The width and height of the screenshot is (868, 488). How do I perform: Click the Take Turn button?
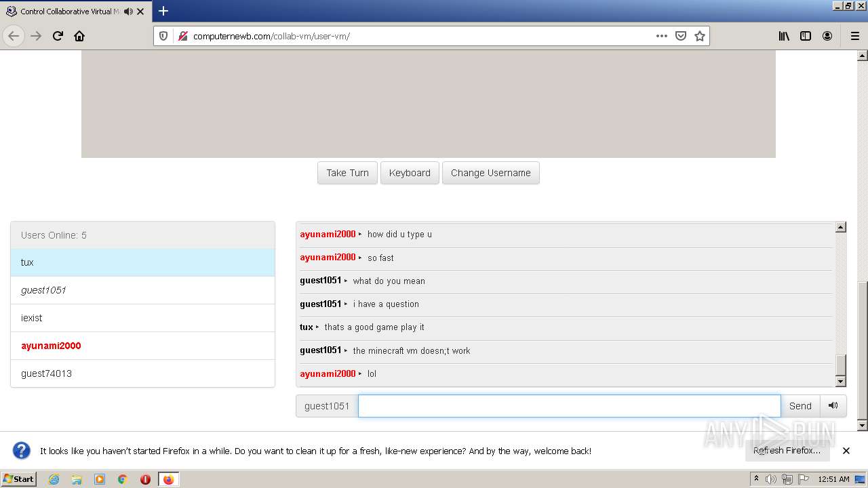[x=347, y=173]
